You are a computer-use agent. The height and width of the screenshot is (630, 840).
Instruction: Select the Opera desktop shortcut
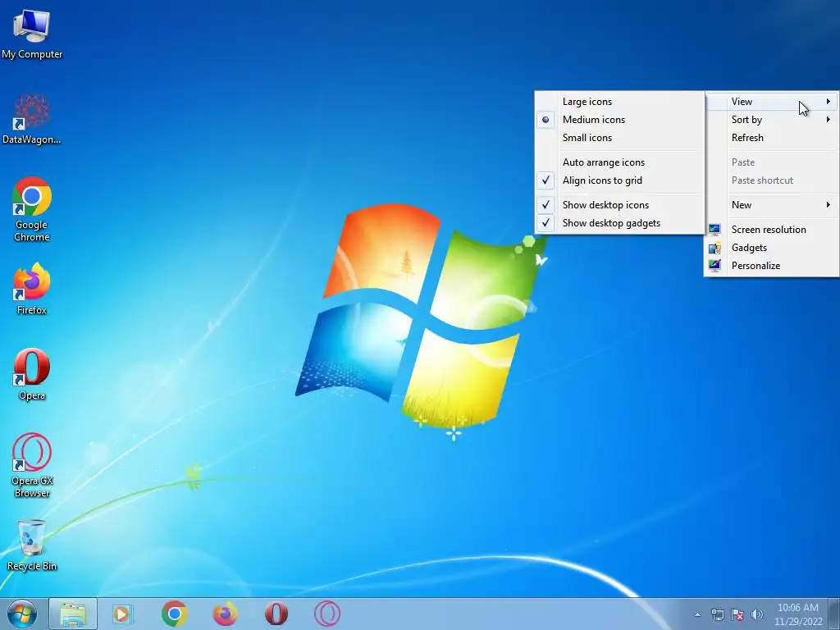32,374
